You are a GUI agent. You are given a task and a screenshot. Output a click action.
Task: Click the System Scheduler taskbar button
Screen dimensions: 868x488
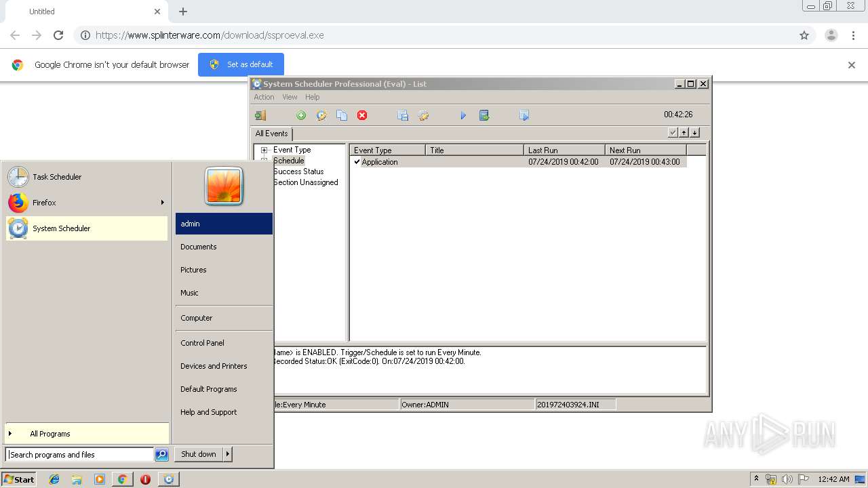pos(169,479)
